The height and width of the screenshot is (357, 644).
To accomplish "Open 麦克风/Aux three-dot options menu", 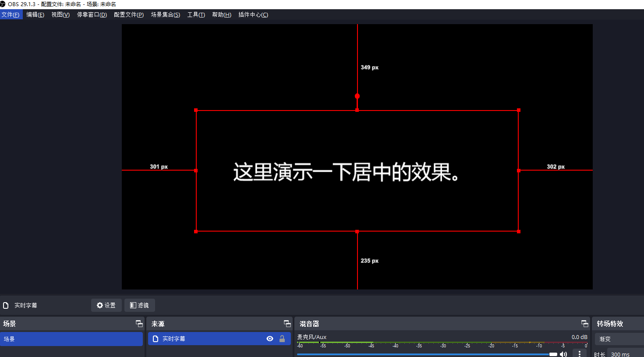I will click(x=580, y=353).
